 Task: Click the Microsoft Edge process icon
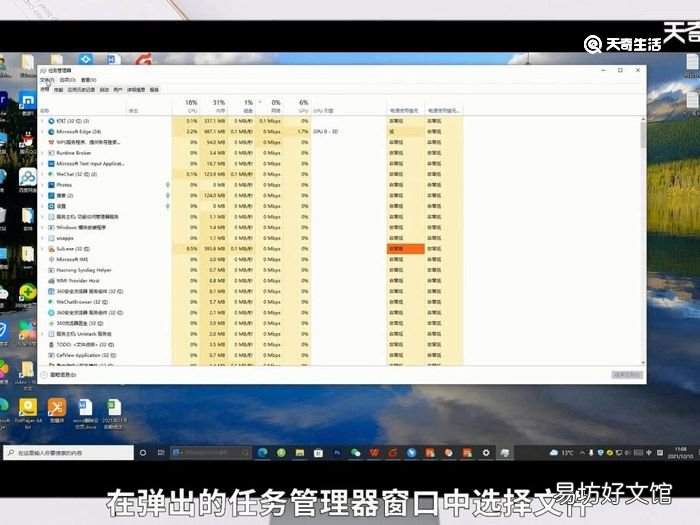click(x=51, y=132)
